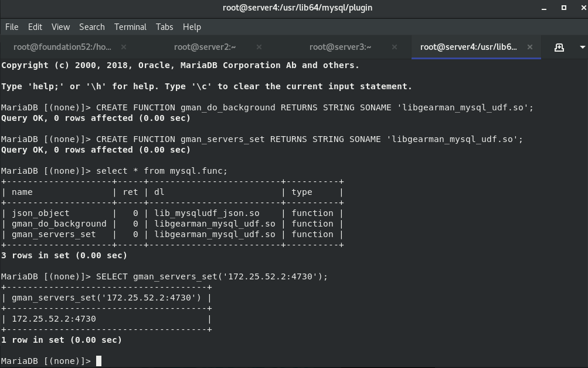Click the json_object cell in func table

[x=40, y=213]
